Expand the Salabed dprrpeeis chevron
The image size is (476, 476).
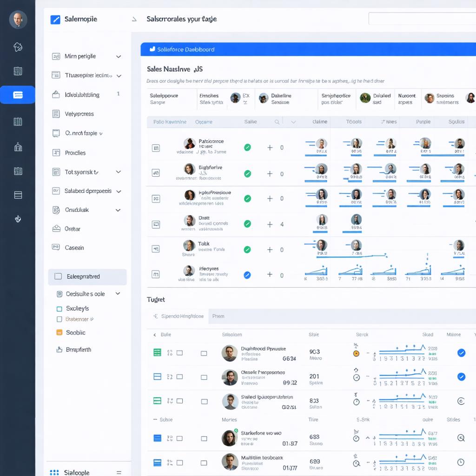[119, 191]
